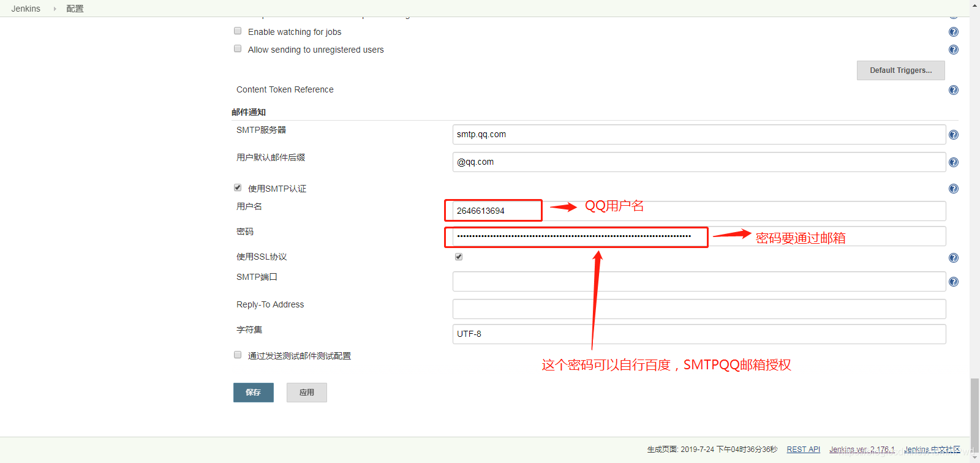Uncheck the 使用SSL协议 checkbox
The width and height of the screenshot is (980, 463).
pos(459,257)
